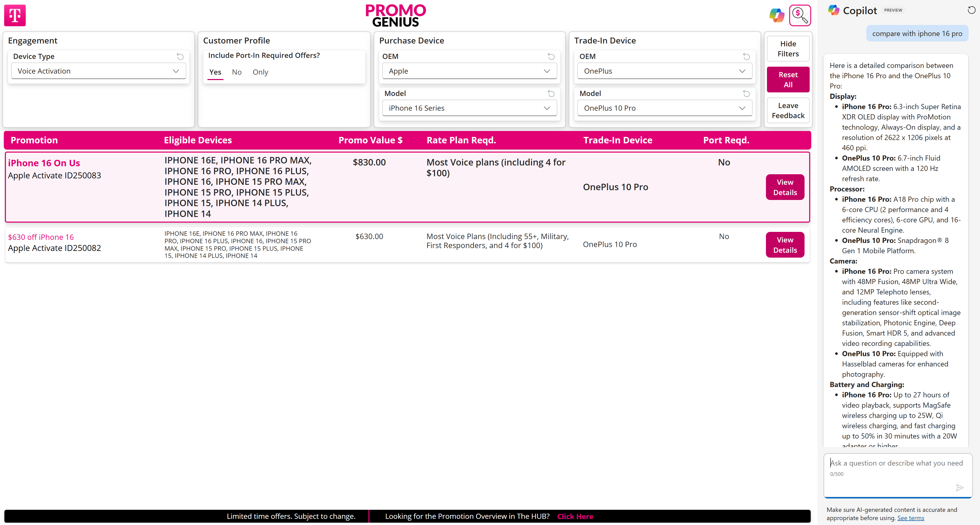Click the dollar magnifier promo search icon
Screen dimensions: 980x525
(x=800, y=15)
